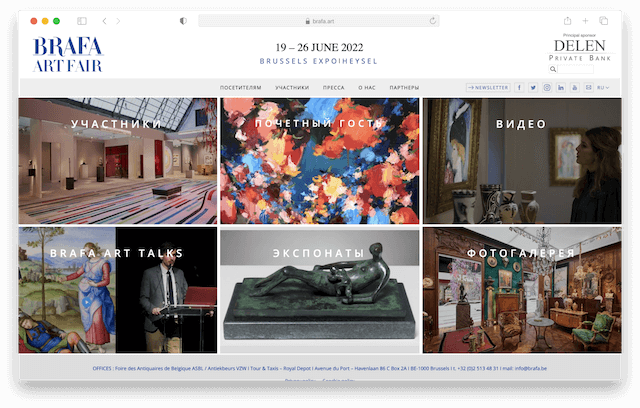
Task: Open the ПОЧЕТНЫЙ ГОСТЬ painting tile
Action: point(320,161)
